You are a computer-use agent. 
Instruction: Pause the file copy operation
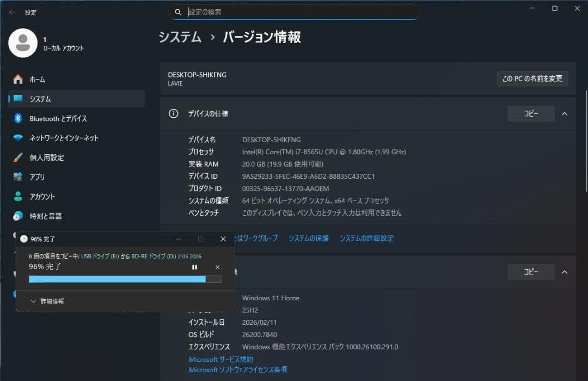click(x=194, y=267)
